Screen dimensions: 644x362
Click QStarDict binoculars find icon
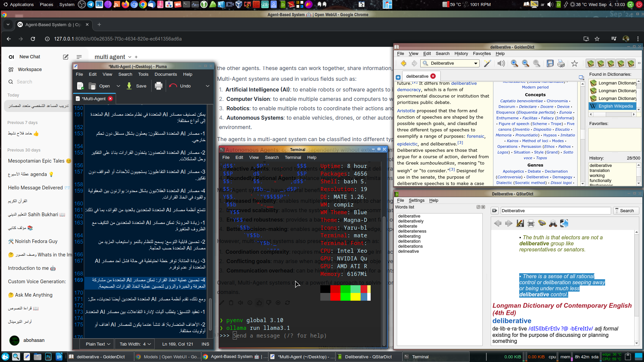(553, 223)
